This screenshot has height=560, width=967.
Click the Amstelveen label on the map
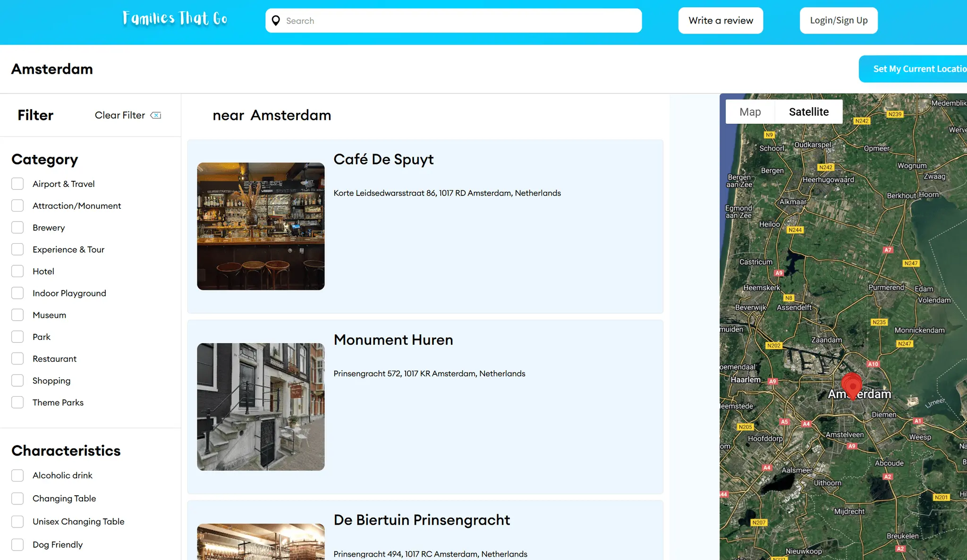click(844, 434)
